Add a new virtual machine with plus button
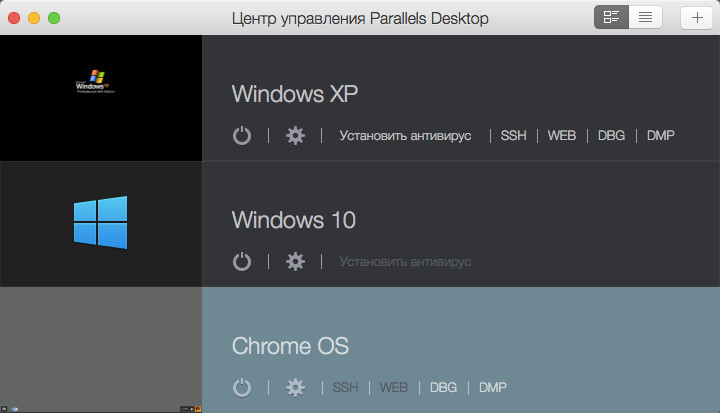 coord(697,17)
